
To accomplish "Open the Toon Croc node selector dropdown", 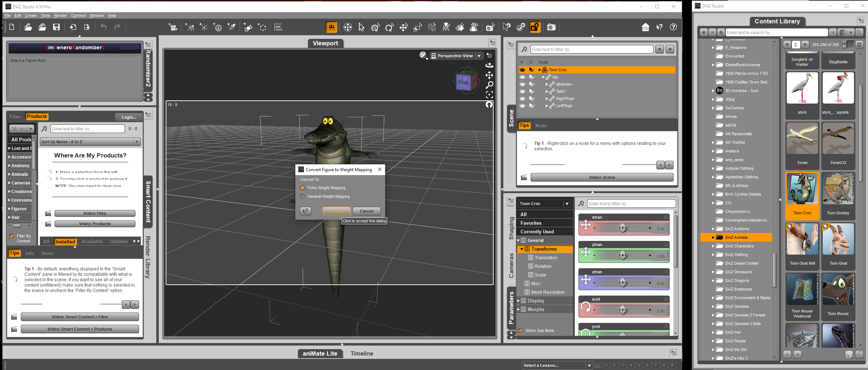I will [x=544, y=204].
